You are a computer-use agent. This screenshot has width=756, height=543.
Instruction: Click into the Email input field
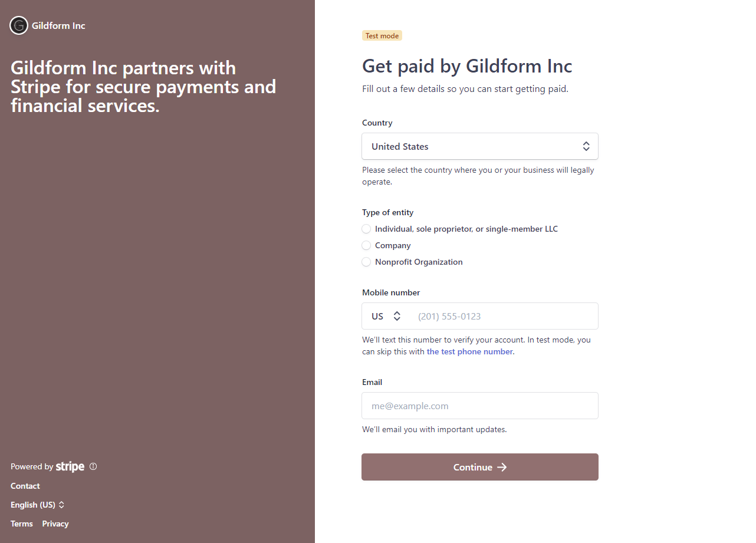(480, 406)
